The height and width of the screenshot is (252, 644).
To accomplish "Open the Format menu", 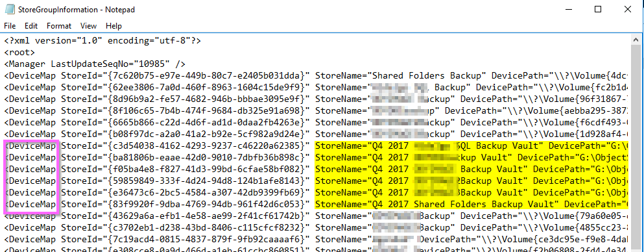I will tap(59, 26).
